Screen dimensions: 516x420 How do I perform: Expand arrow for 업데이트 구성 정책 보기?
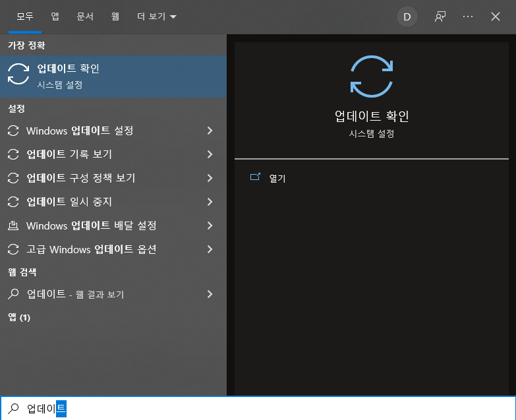point(210,178)
